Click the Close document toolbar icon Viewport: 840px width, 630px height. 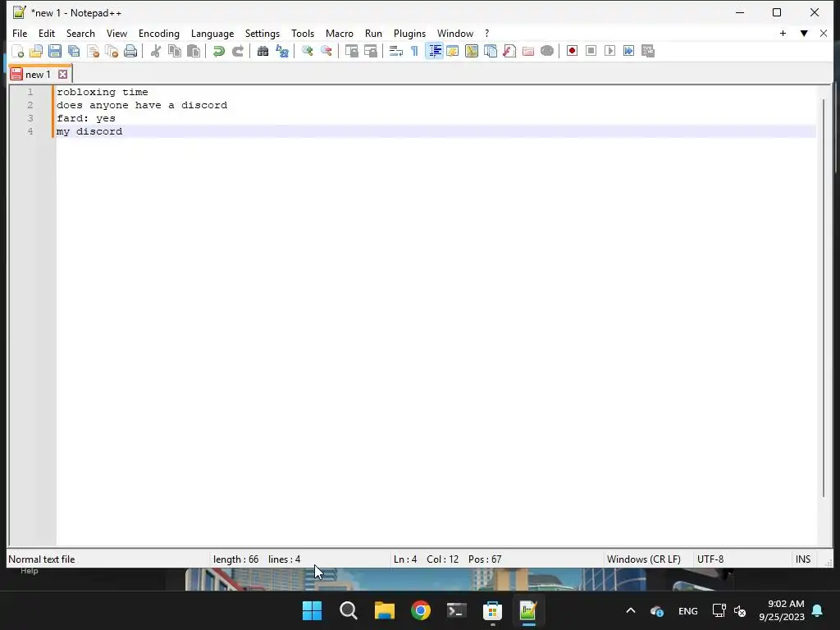point(93,51)
